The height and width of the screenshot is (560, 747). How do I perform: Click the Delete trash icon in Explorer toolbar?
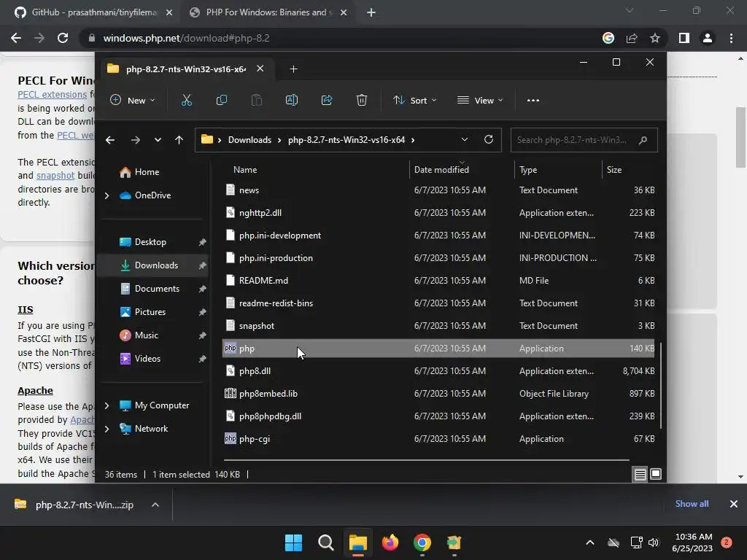tap(362, 100)
